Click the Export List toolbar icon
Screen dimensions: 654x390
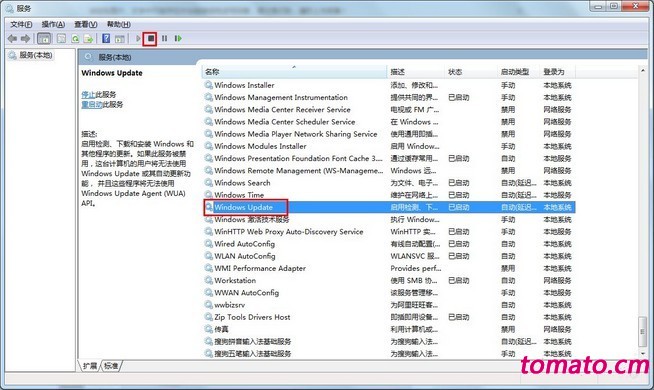88,39
